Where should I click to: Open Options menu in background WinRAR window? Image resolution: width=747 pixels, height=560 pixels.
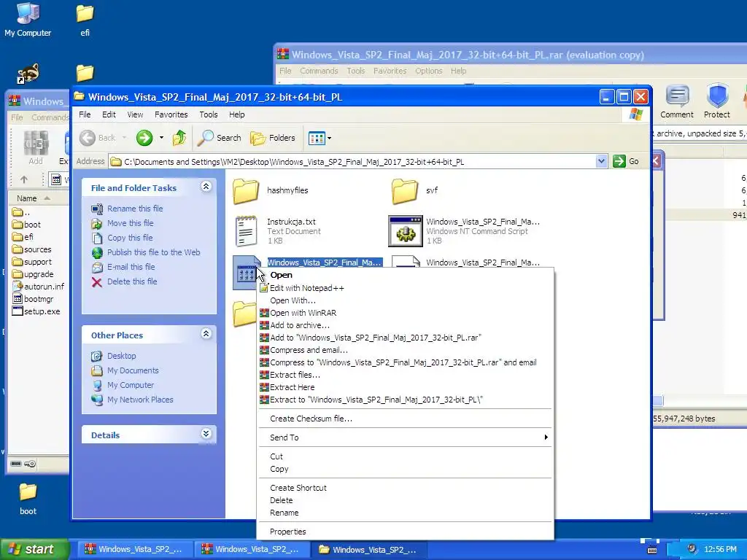(428, 71)
